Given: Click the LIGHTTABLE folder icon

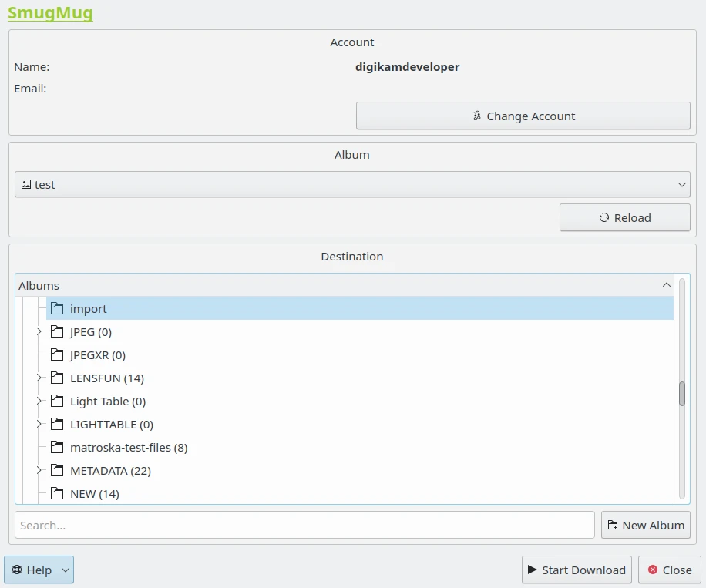Looking at the screenshot, I should 57,425.
